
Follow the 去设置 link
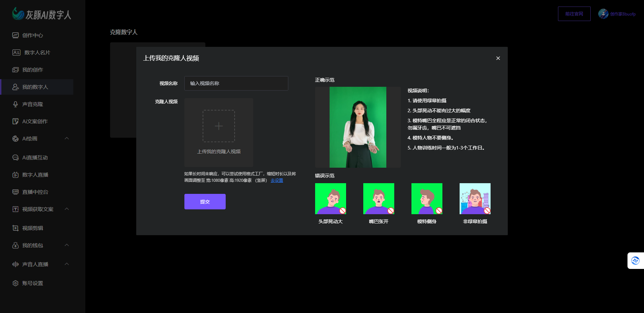pyautogui.click(x=277, y=180)
